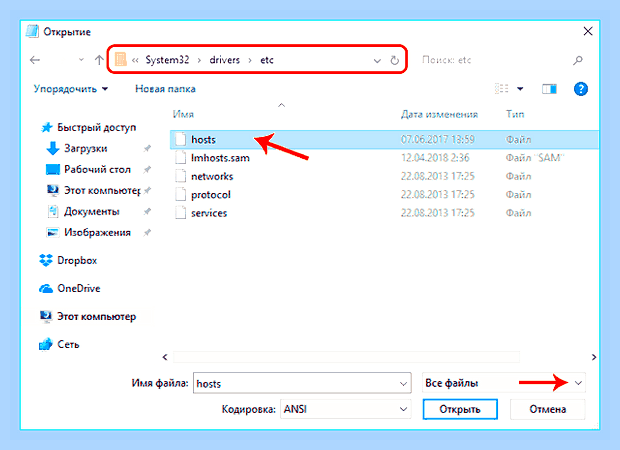Image resolution: width=620 pixels, height=450 pixels.
Task: Click pin icon next to Рабочий стол
Action: click(147, 170)
